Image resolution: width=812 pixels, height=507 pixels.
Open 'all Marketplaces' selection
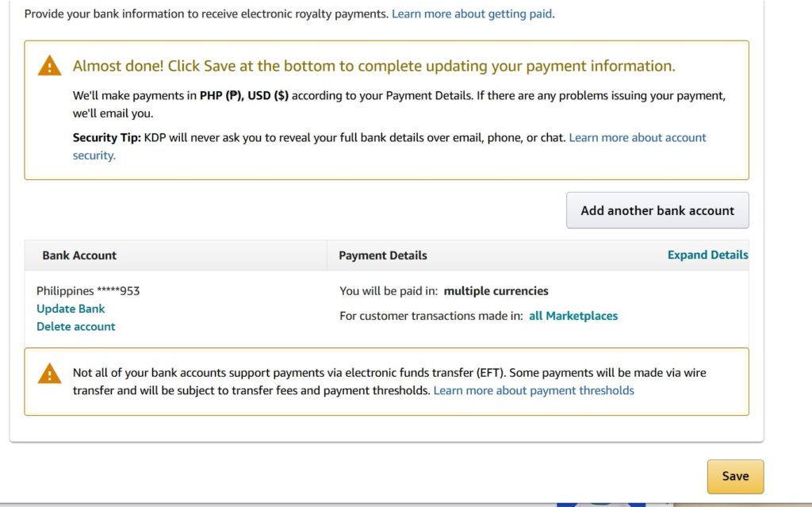point(572,315)
